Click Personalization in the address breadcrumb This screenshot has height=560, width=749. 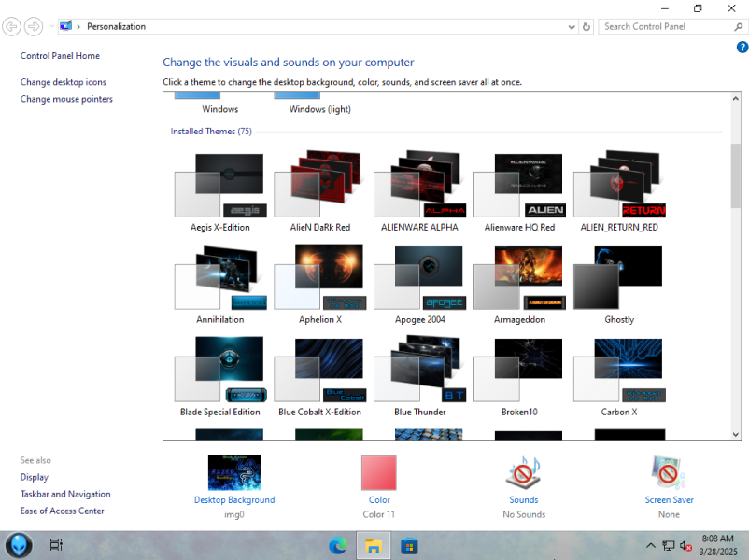[x=116, y=27]
